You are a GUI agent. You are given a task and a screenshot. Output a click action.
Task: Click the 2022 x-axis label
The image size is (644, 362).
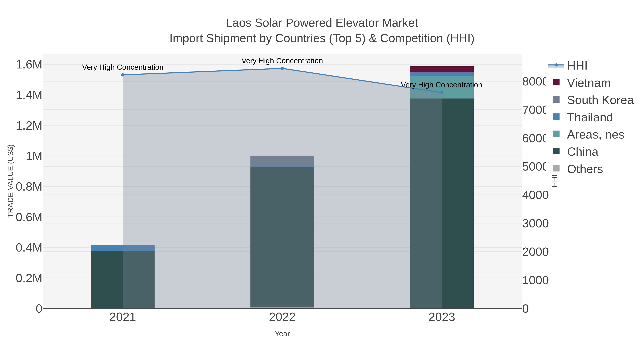282,317
